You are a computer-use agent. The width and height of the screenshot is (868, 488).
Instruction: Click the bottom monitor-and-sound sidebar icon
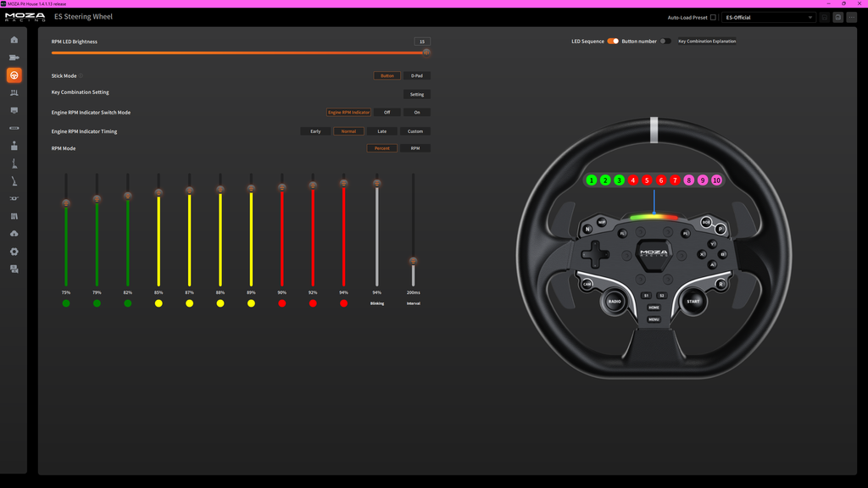(x=14, y=269)
